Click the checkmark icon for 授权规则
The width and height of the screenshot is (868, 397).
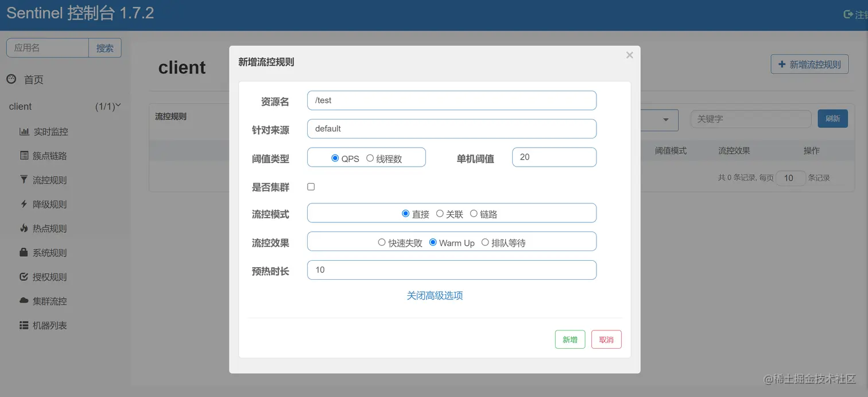(24, 276)
